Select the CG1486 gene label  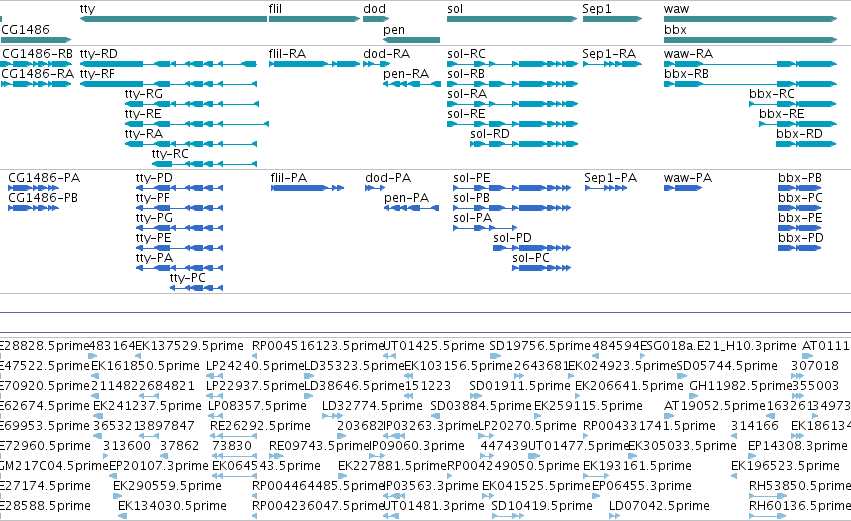click(x=26, y=29)
